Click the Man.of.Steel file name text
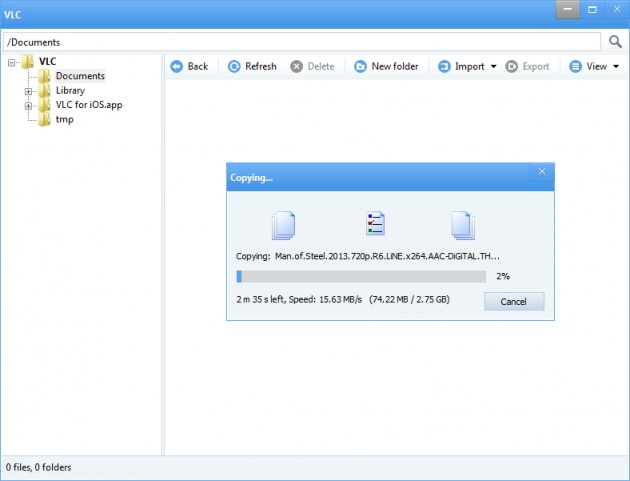Screen dimensions: 630x481 387,256
